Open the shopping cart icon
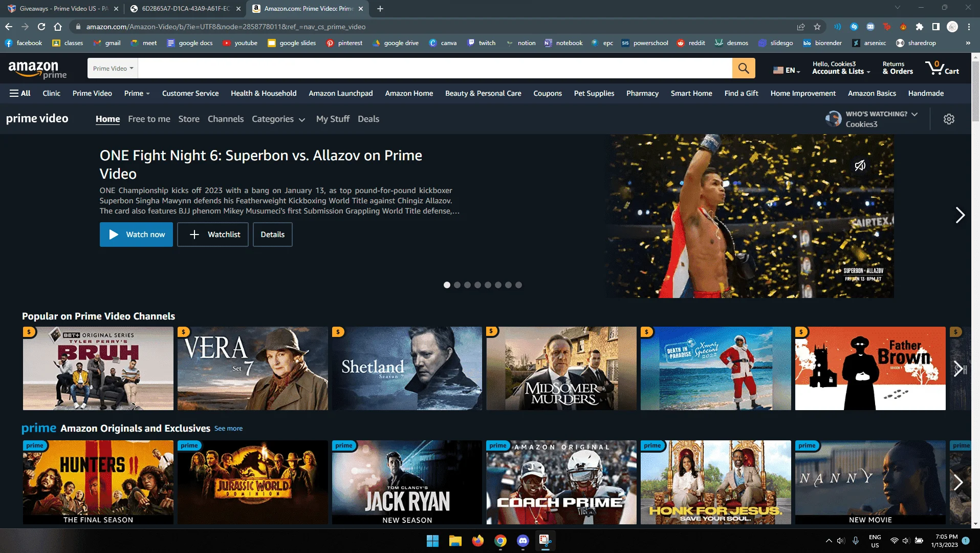Viewport: 980px width, 553px height. click(x=942, y=68)
